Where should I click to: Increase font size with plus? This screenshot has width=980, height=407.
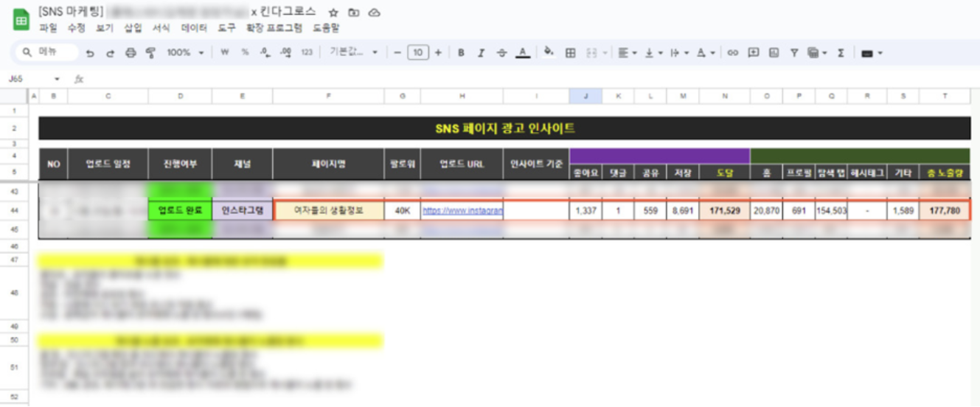pyautogui.click(x=438, y=53)
